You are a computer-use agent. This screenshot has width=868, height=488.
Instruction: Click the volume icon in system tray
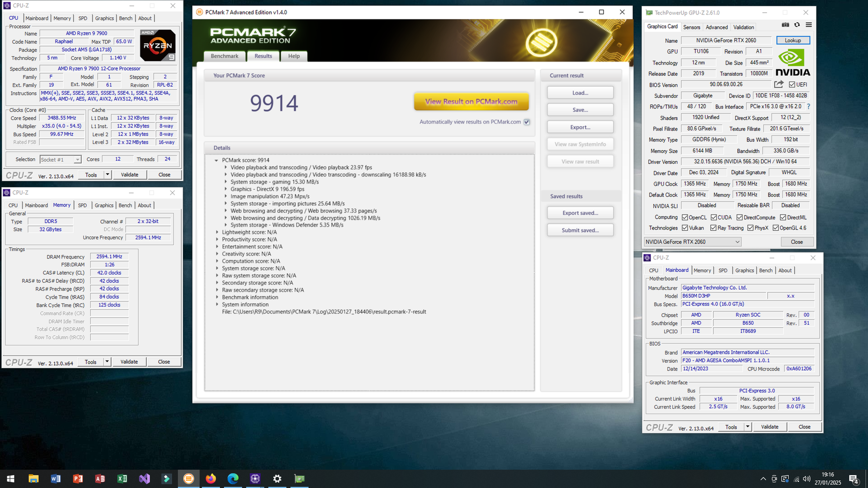(807, 479)
